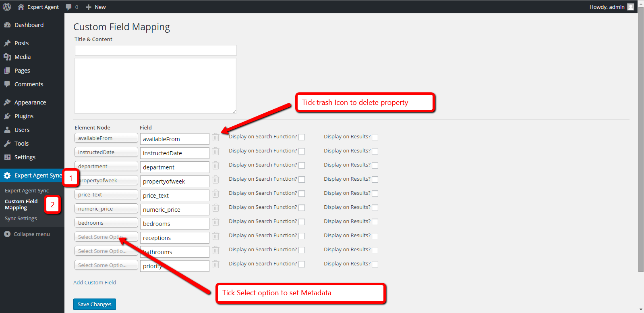Click the Title text input field
The image size is (644, 313).
155,50
